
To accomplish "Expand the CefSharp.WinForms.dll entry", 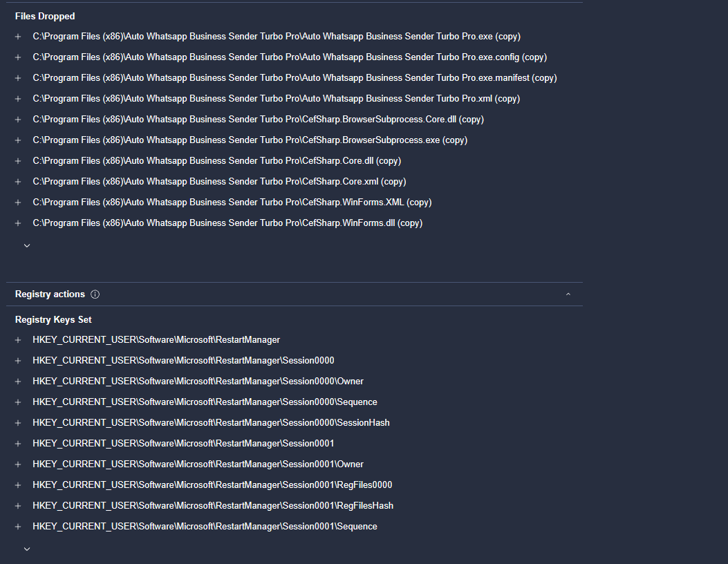I will point(18,223).
